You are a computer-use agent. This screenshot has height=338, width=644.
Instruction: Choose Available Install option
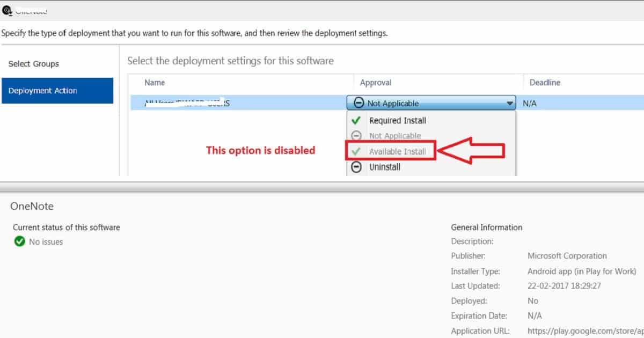point(398,152)
